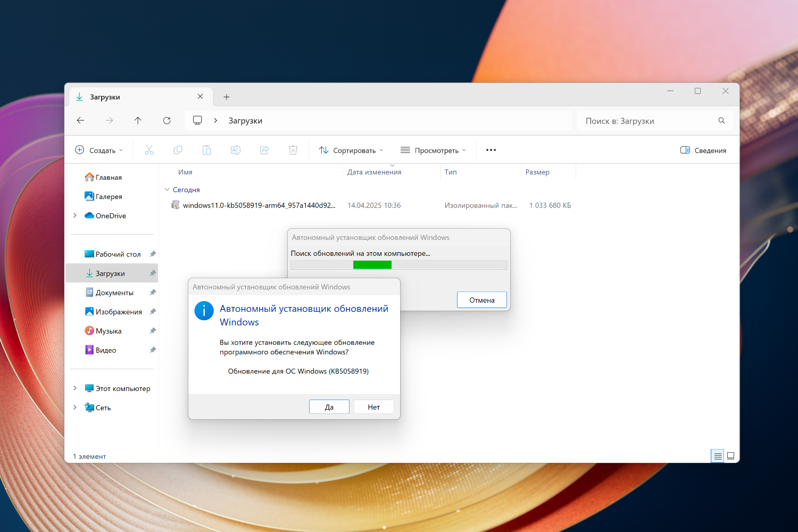
Task: Select the windows11.0-kb5058919 file name
Action: pos(259,205)
